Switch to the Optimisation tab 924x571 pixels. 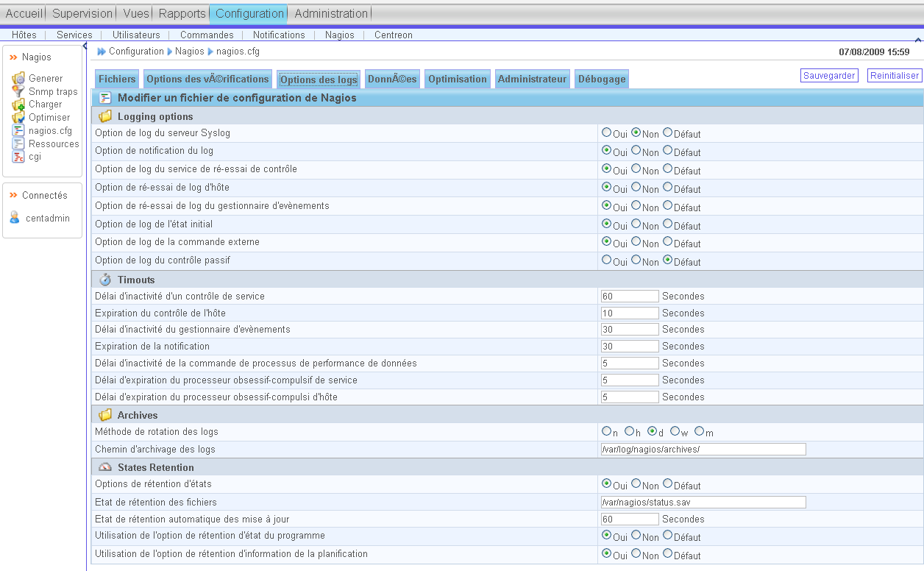pos(457,79)
